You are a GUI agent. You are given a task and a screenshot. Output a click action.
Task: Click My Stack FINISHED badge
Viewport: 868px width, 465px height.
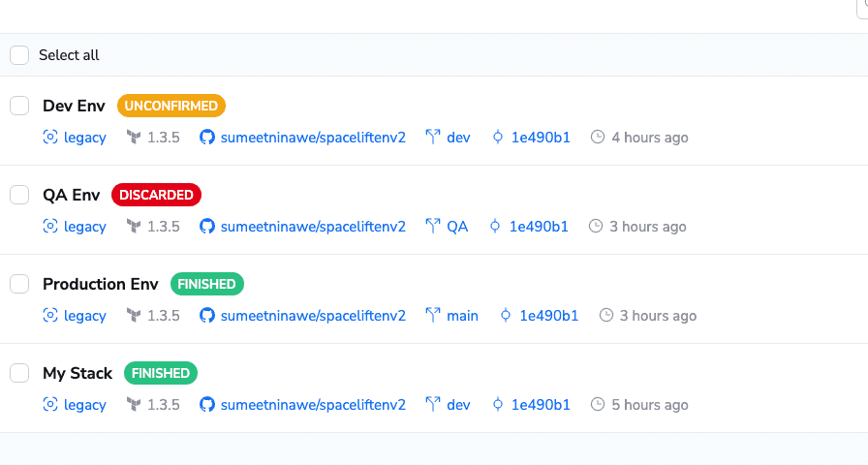pos(161,373)
